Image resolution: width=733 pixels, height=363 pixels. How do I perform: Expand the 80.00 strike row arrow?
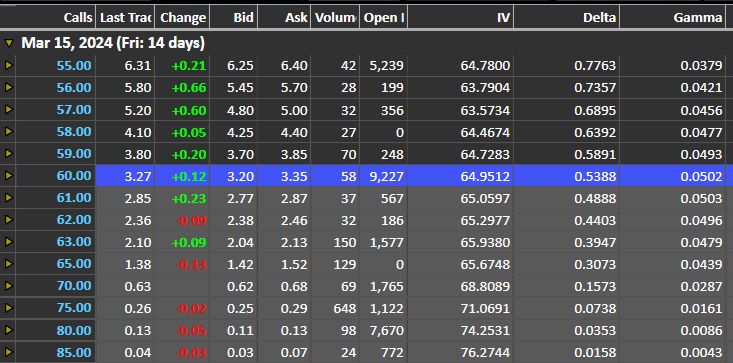point(8,330)
